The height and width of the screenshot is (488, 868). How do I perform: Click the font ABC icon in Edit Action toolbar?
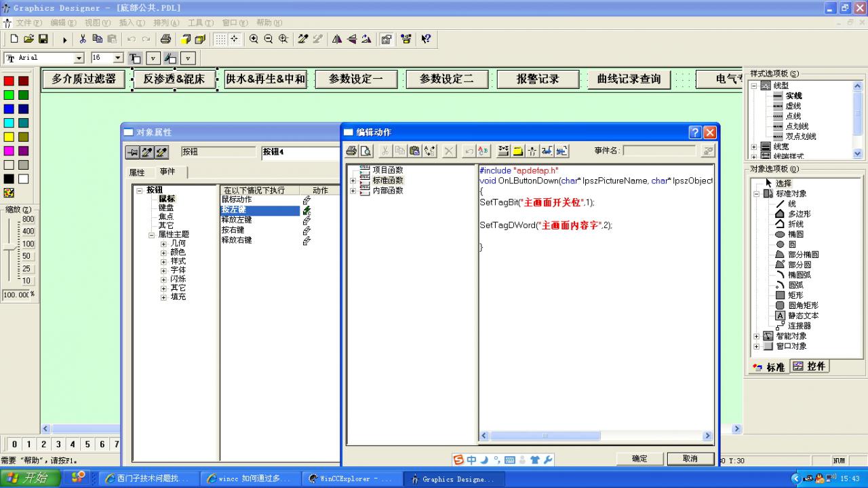pyautogui.click(x=484, y=151)
